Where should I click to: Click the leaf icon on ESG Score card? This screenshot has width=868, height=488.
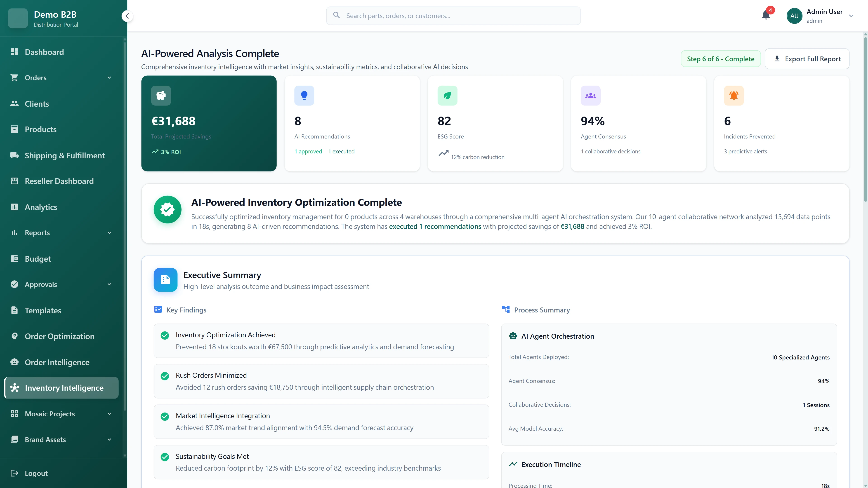tap(448, 95)
